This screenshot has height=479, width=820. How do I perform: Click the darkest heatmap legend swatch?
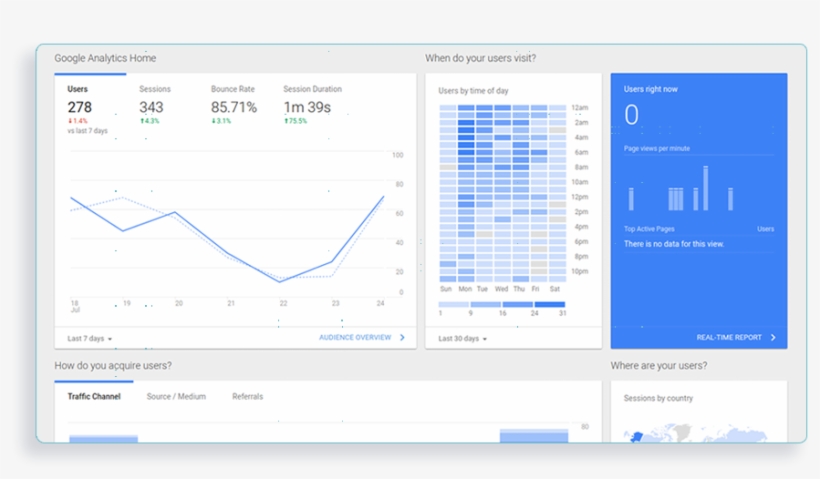549,304
